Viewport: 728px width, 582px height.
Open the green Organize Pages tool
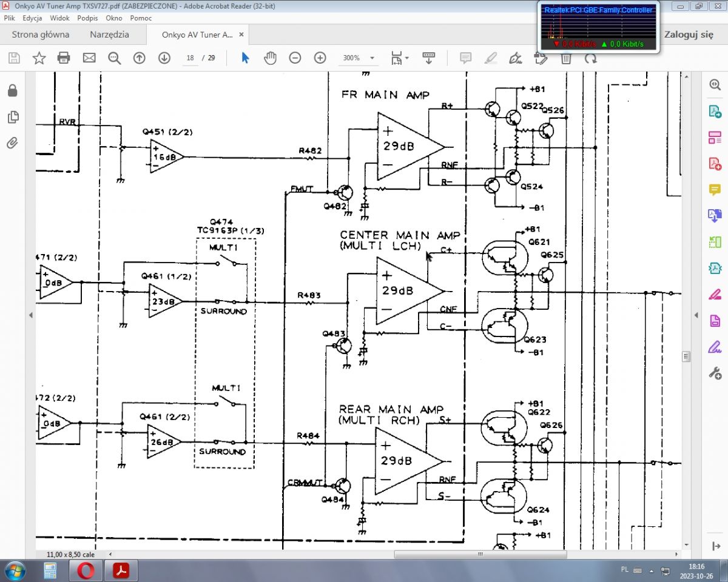(x=715, y=242)
